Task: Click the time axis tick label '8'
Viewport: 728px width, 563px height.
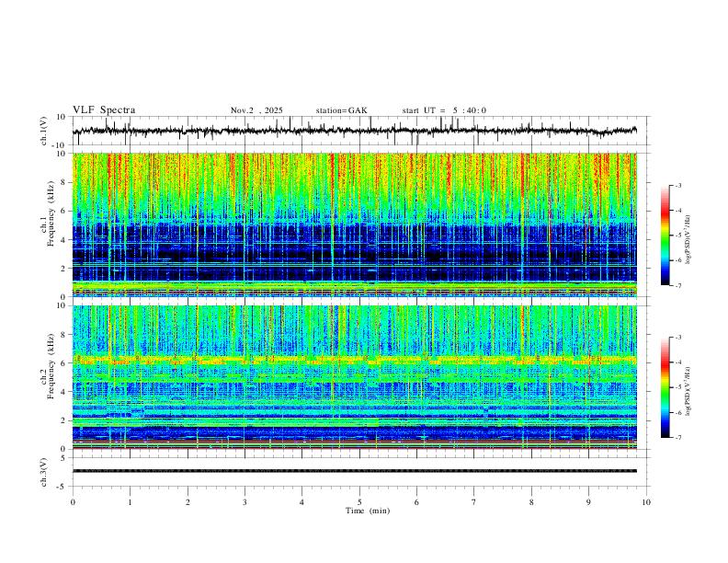Action: (531, 502)
